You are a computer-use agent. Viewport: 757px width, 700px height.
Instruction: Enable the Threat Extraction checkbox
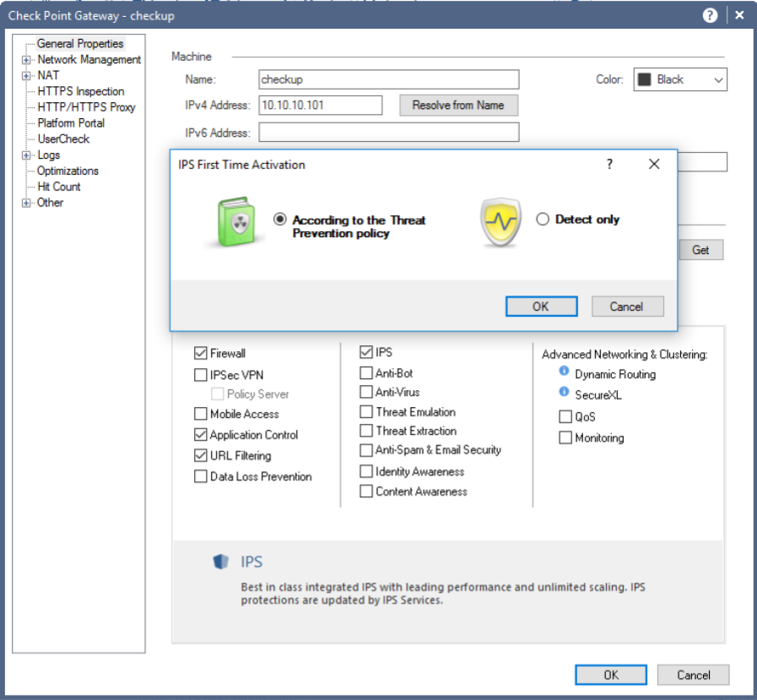click(x=366, y=431)
